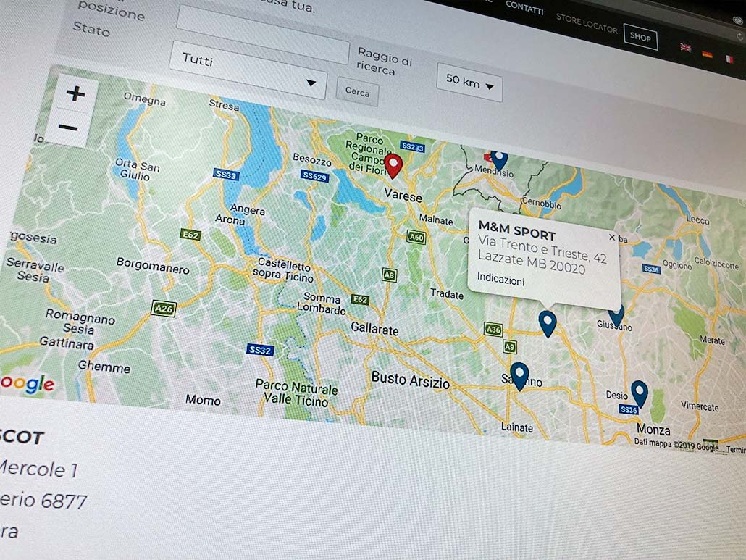Viewport: 746px width, 560px height.
Task: Focus the position input field
Action: 263,35
